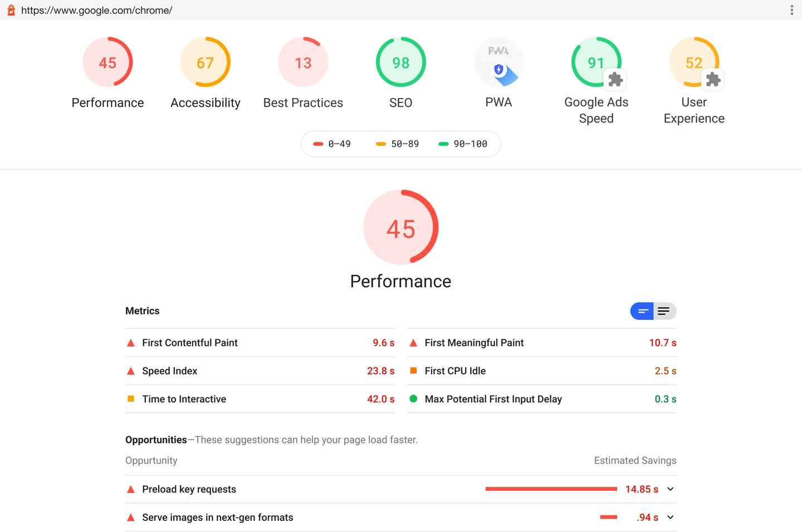
Task: Expand the Preload key requests opportunity
Action: pyautogui.click(x=671, y=489)
